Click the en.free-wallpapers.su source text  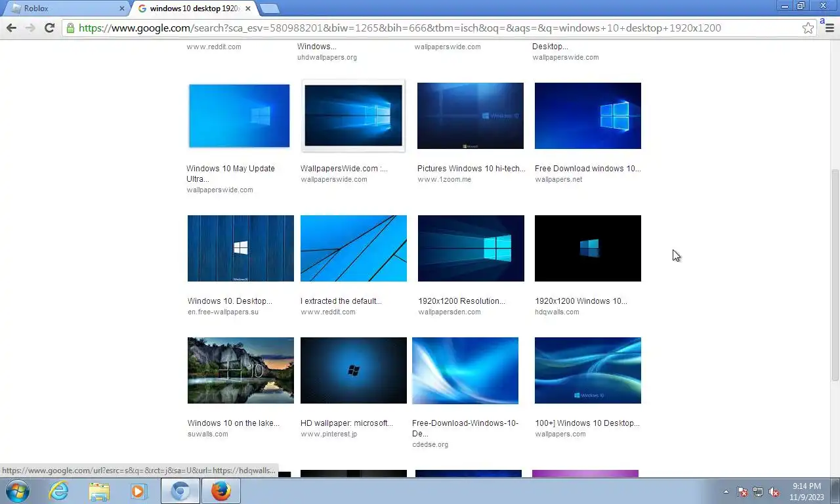click(x=223, y=312)
